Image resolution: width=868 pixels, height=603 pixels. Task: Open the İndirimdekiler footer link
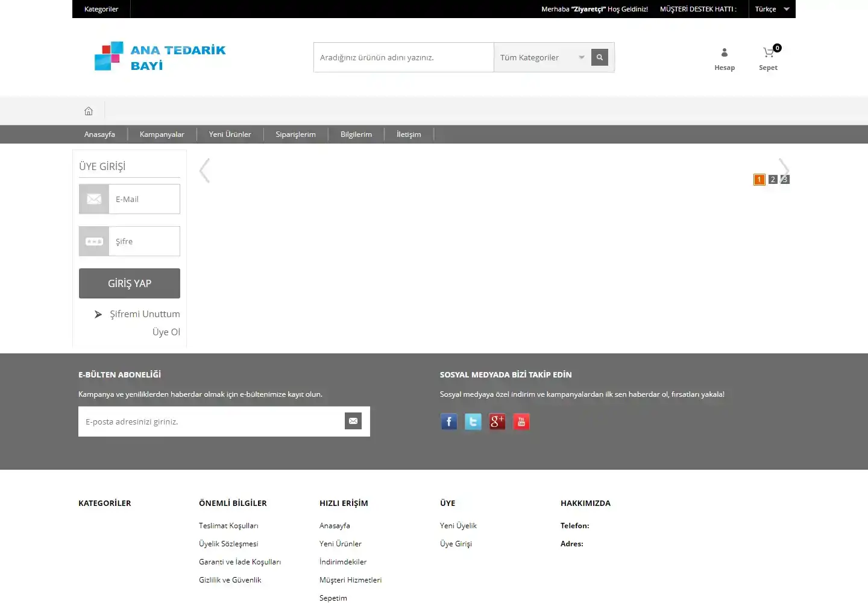point(343,562)
